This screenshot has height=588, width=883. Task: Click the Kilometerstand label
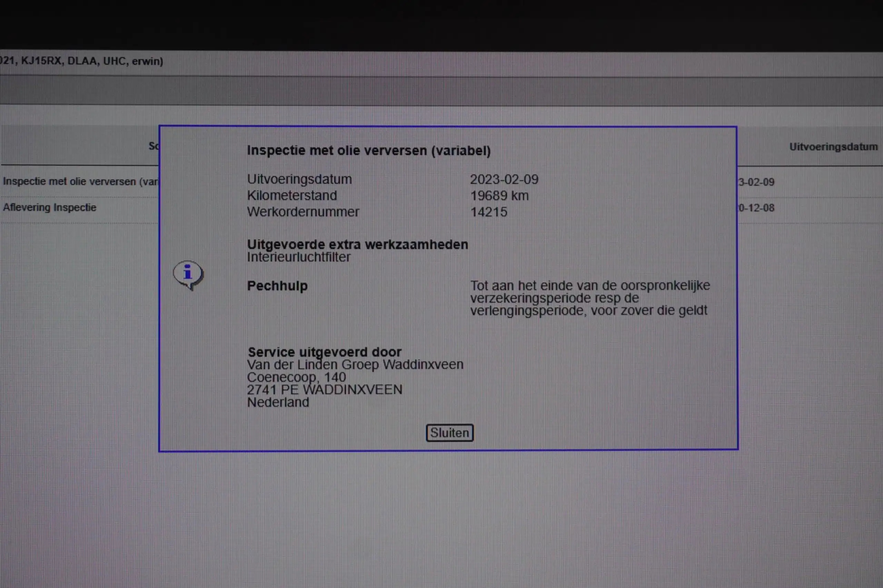point(292,195)
